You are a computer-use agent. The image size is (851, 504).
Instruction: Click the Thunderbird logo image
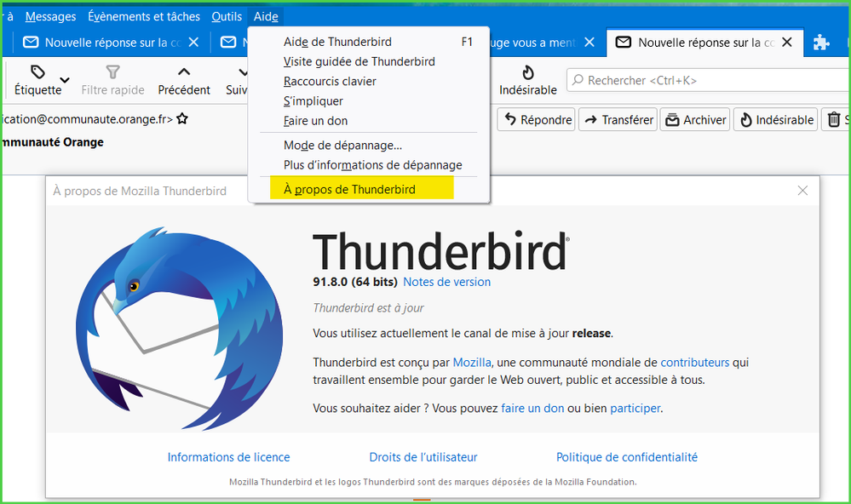click(x=179, y=329)
